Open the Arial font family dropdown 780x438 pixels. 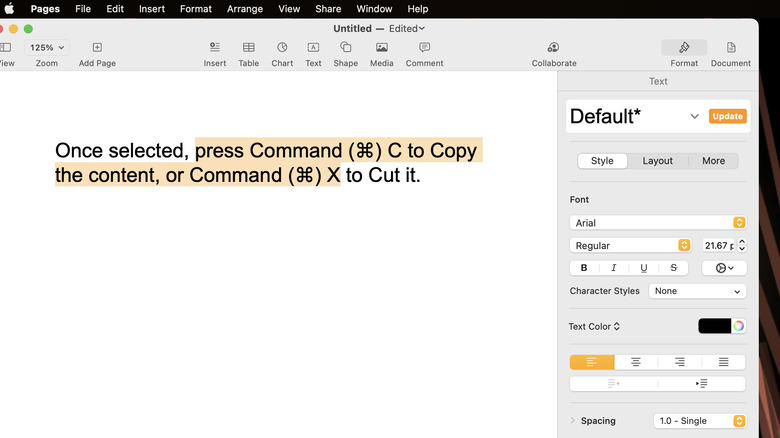point(657,223)
